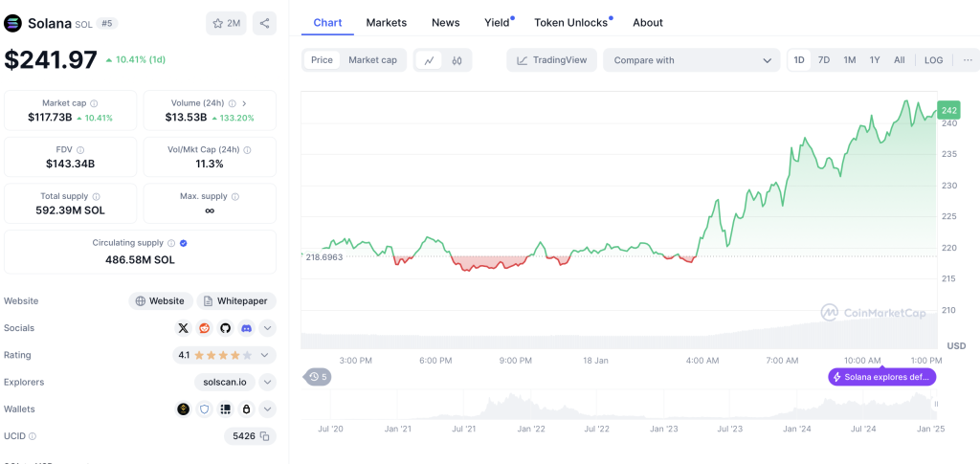Click the Solana rank #5 badge
Screen dimensions: 980x464
(107, 24)
